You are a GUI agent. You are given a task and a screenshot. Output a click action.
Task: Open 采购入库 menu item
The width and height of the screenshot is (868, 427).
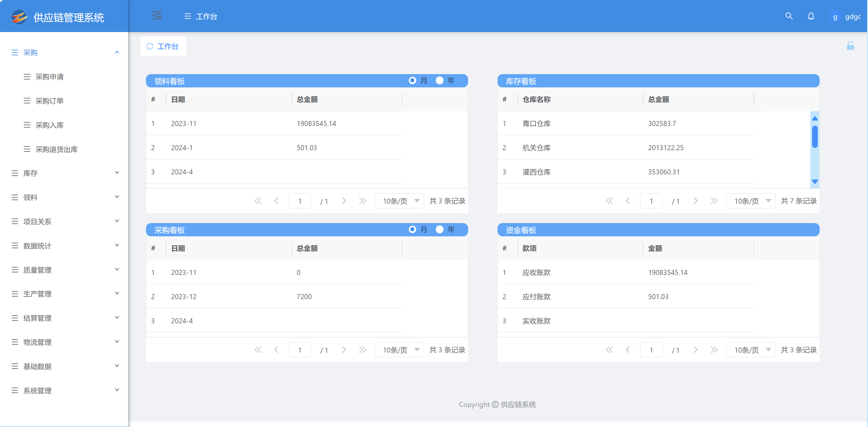pyautogui.click(x=64, y=125)
